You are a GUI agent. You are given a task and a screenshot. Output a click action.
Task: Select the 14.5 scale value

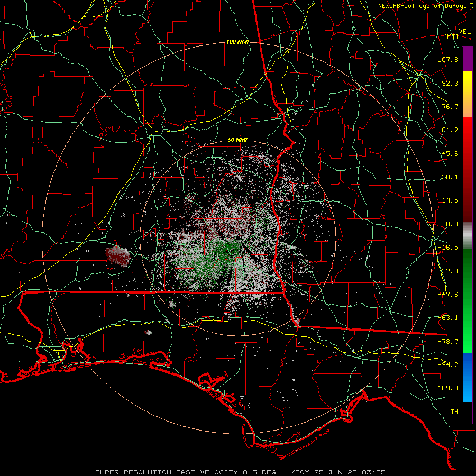[450, 200]
